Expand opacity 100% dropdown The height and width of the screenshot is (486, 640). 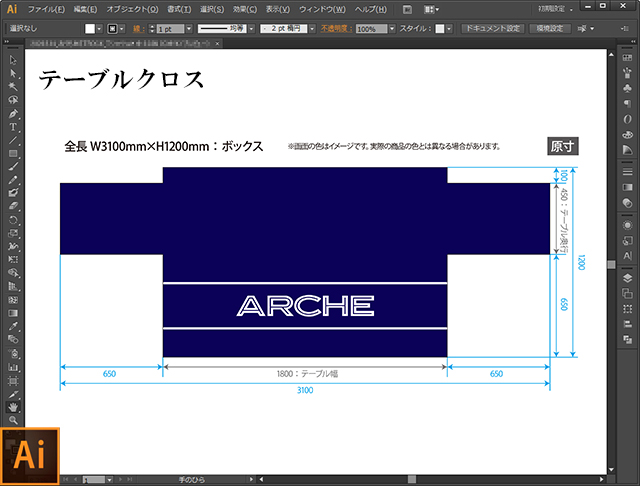[392, 29]
